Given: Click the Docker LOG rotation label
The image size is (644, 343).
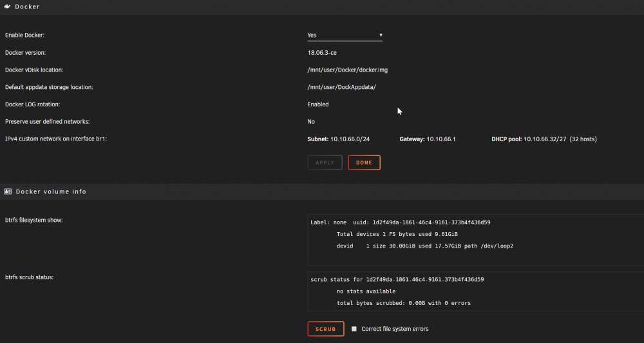Looking at the screenshot, I should (x=32, y=104).
